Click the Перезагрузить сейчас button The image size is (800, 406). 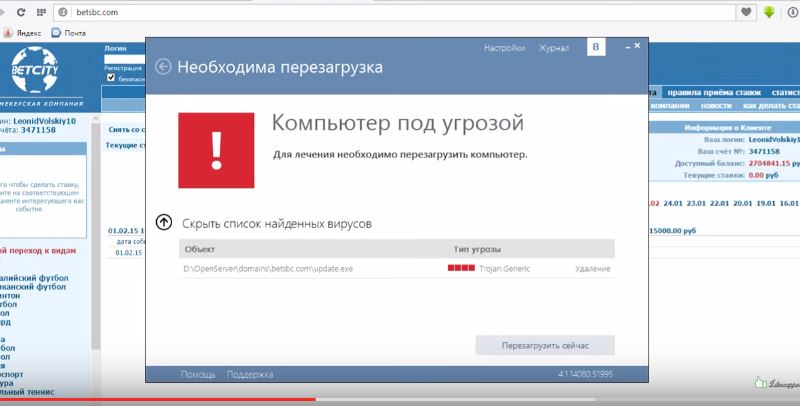point(545,345)
